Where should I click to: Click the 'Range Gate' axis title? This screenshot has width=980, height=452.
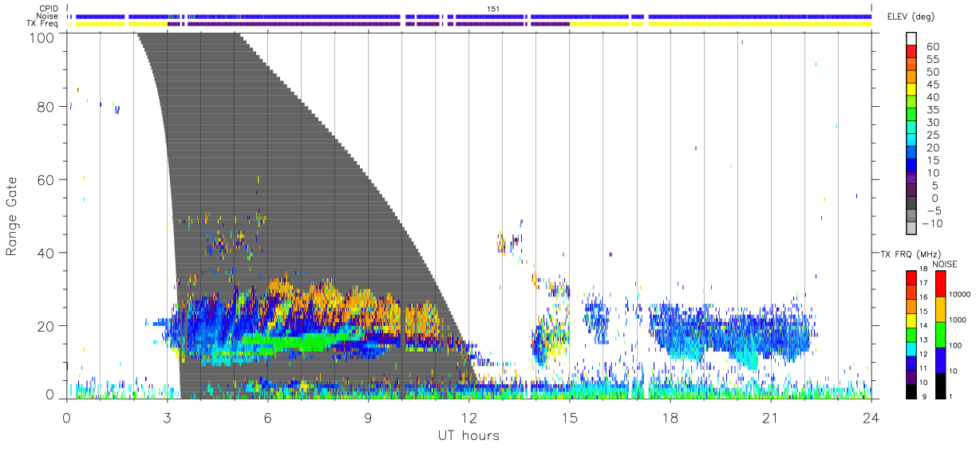(x=12, y=216)
